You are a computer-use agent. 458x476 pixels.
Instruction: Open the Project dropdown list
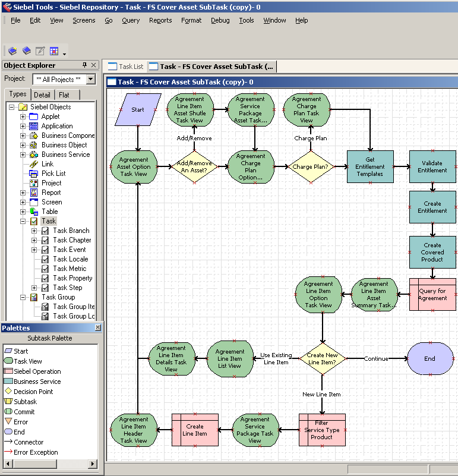pyautogui.click(x=90, y=80)
